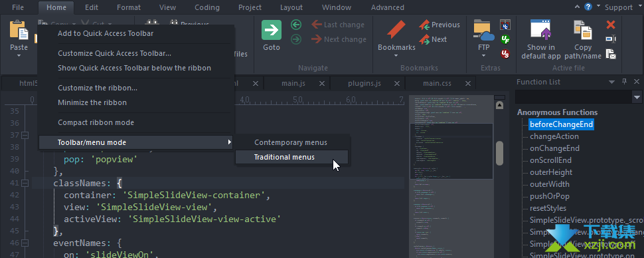Go to Next bookmark
644x258 pixels.
click(433, 39)
